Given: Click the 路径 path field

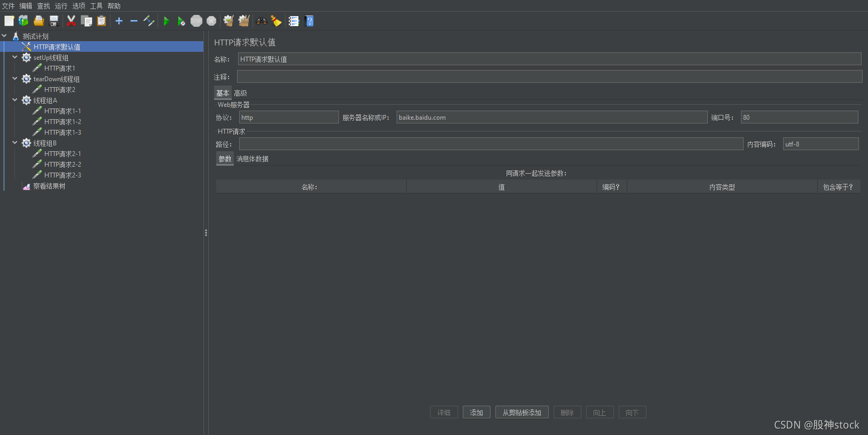Looking at the screenshot, I should 491,144.
